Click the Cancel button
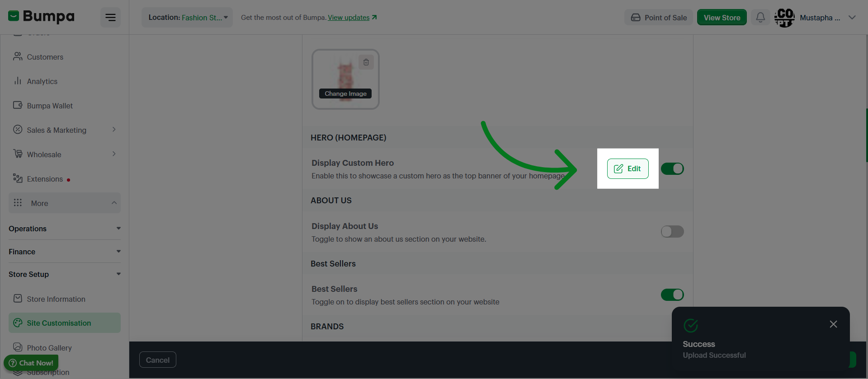 pos(157,360)
